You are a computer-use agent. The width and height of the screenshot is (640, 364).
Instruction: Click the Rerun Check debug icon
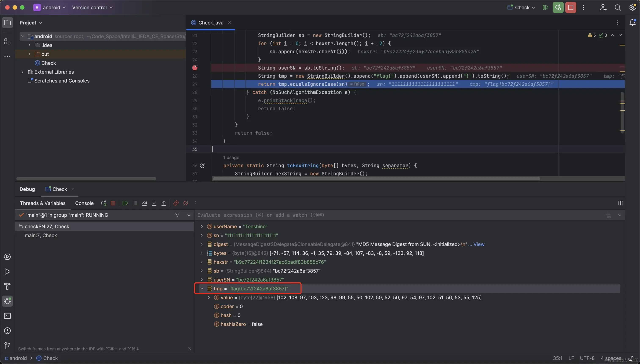103,203
